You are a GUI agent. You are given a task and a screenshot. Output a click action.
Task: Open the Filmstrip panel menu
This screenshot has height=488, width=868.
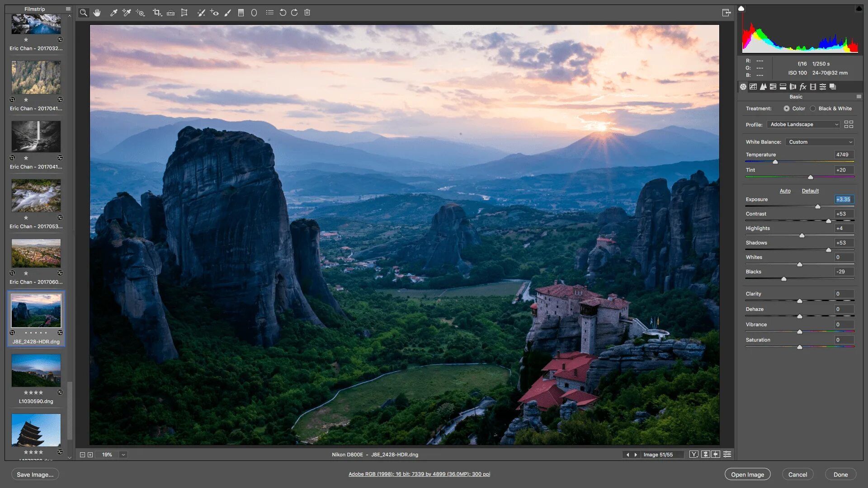(x=68, y=9)
